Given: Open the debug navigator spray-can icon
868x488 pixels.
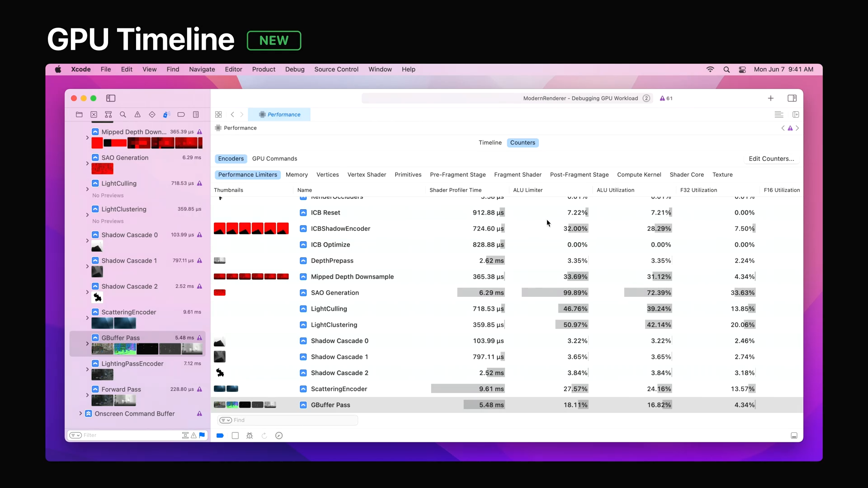Looking at the screenshot, I should tap(166, 115).
